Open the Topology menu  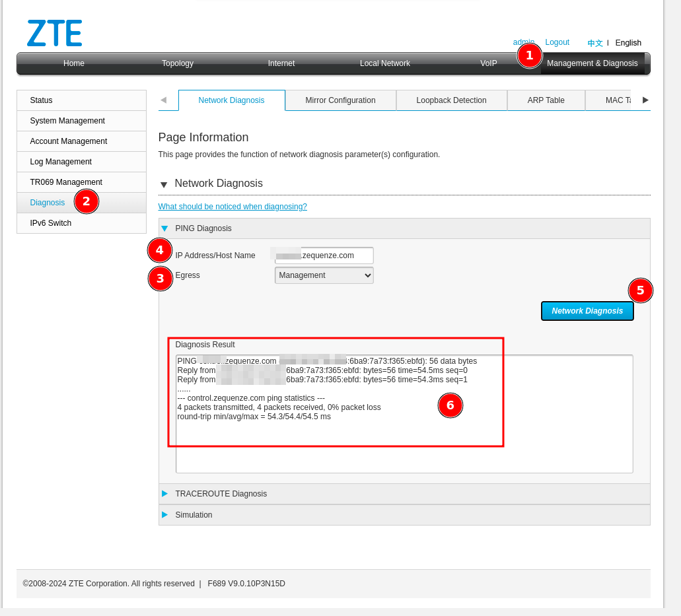(x=178, y=63)
